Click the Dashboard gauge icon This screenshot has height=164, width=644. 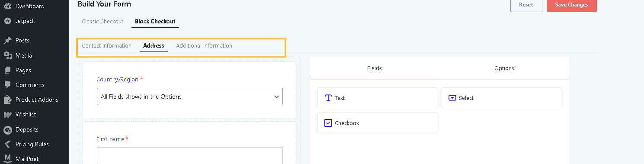[7, 6]
